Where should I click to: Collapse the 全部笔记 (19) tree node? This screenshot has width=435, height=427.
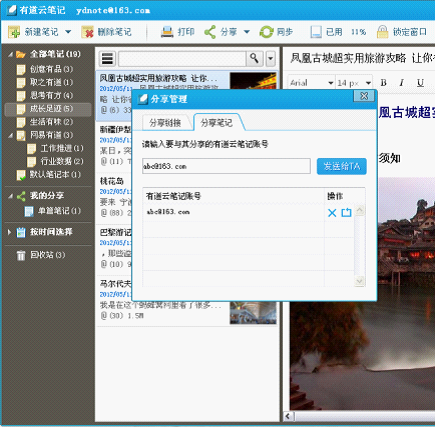pyautogui.click(x=10, y=54)
